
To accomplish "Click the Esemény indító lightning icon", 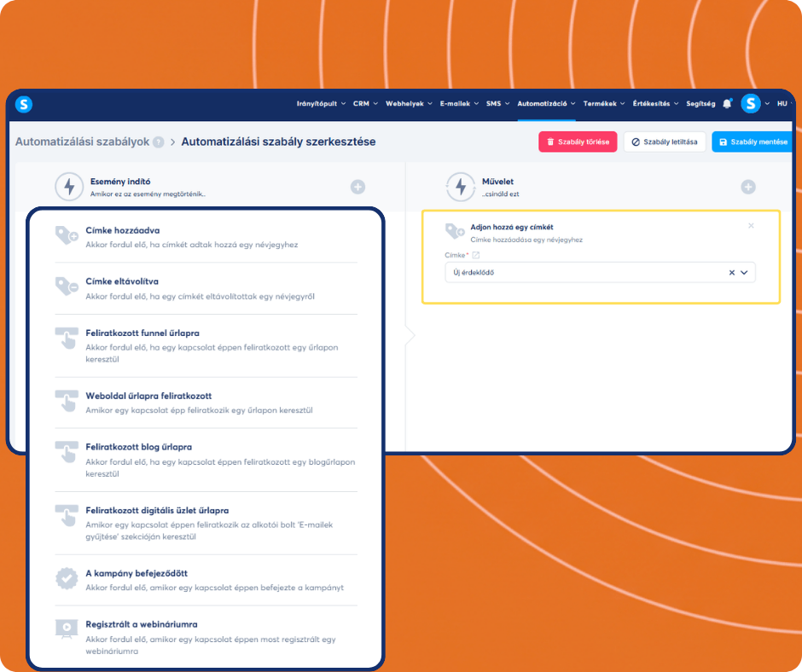I will pos(69,187).
